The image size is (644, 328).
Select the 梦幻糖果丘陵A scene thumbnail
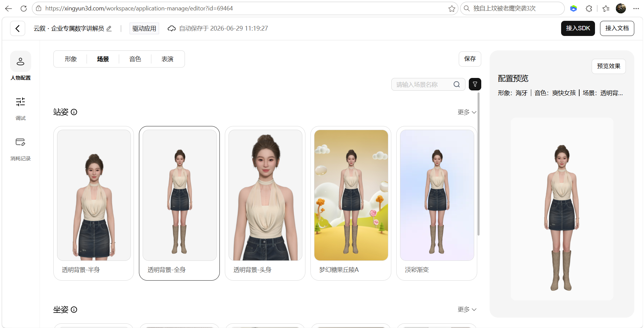351,195
